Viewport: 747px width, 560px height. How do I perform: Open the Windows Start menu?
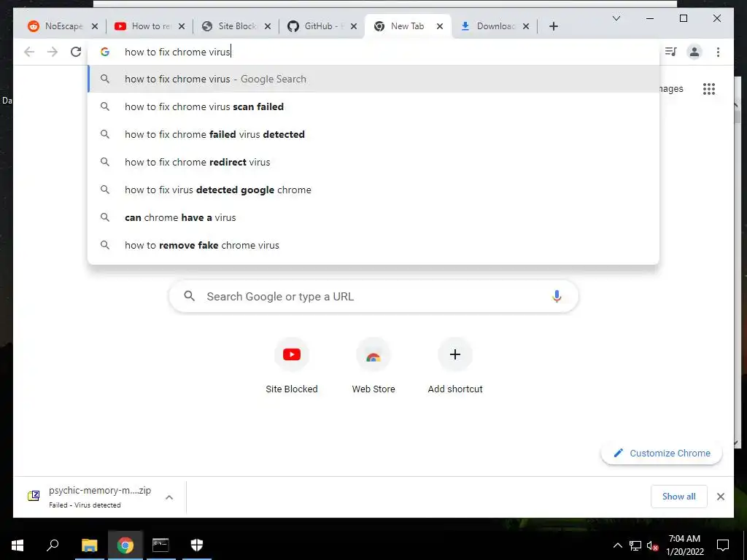[x=18, y=545]
